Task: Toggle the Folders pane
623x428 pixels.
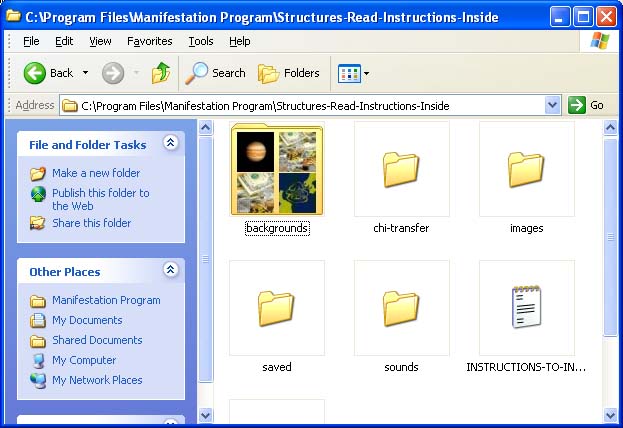Action: (x=289, y=73)
